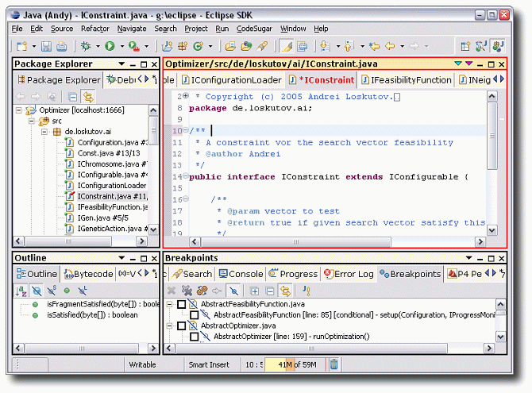This screenshot has width=532, height=393.
Task: Open the Navigate menu
Action: pos(132,29)
